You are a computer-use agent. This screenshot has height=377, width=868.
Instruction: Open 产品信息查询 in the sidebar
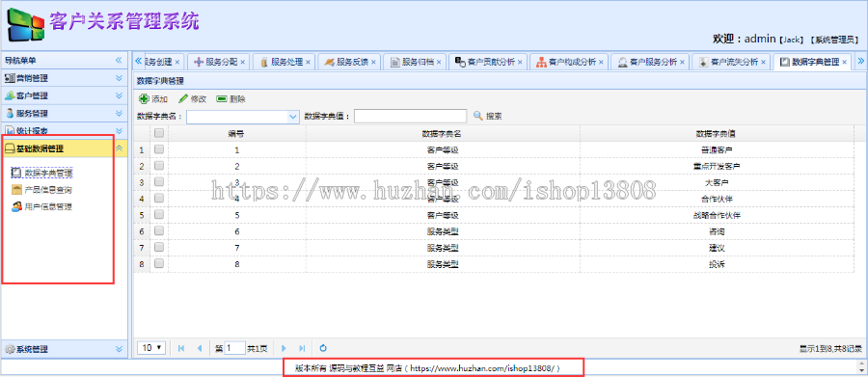tap(49, 190)
